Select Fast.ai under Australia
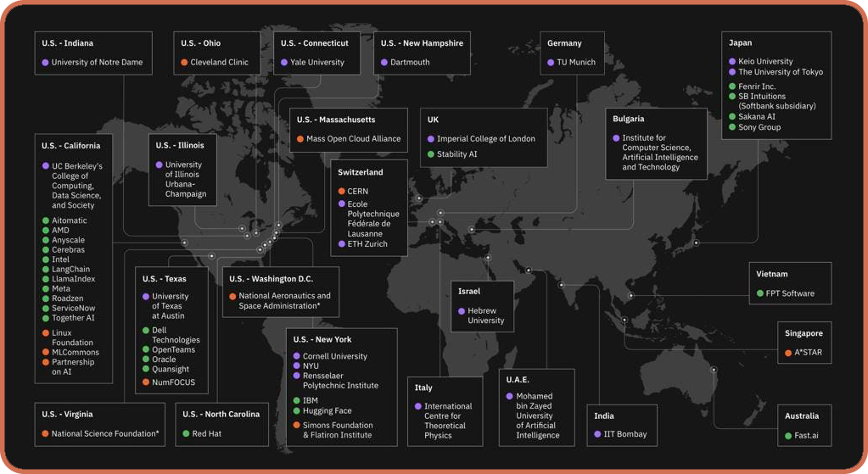This screenshot has width=868, height=474. click(806, 436)
